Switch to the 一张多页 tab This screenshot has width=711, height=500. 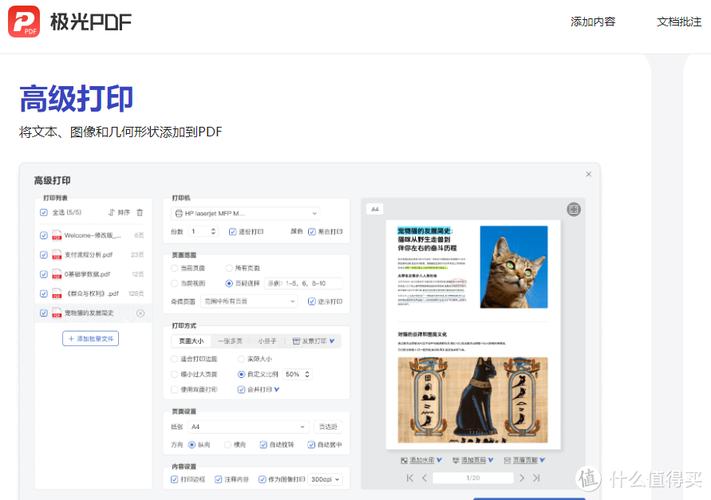coord(230,341)
